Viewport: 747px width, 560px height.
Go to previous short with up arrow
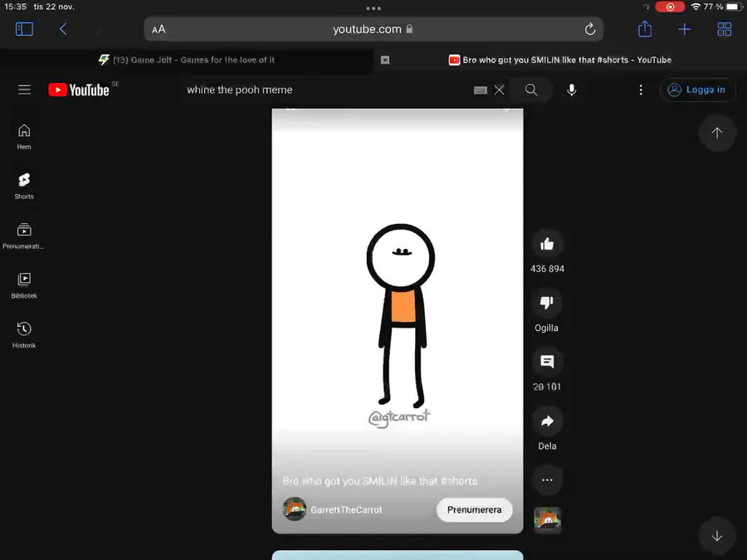coord(717,133)
